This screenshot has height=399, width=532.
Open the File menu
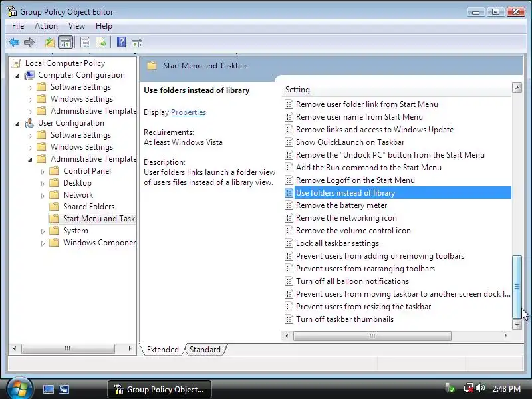[x=18, y=26]
